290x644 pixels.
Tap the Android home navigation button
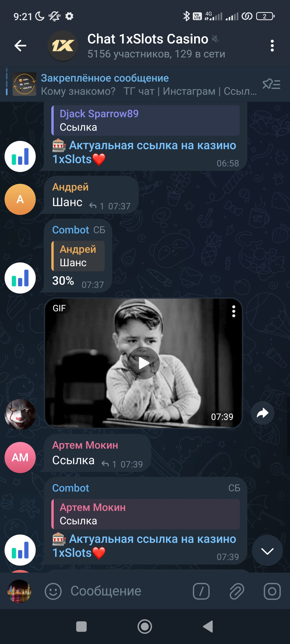tap(145, 627)
